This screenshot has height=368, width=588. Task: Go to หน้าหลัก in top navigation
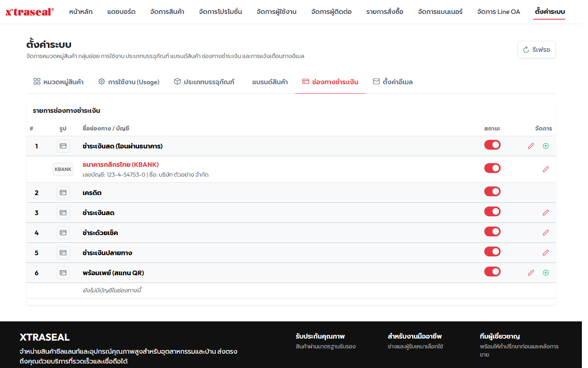(81, 11)
